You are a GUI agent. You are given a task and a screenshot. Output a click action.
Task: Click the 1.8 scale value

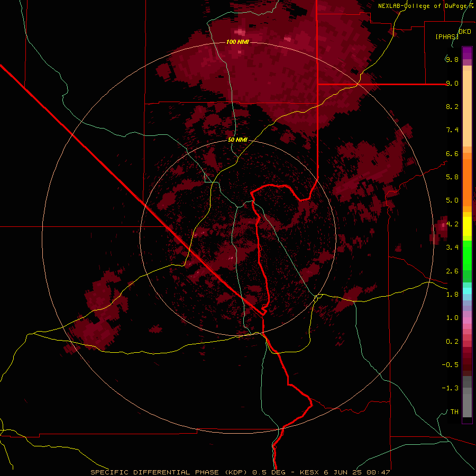click(x=452, y=295)
